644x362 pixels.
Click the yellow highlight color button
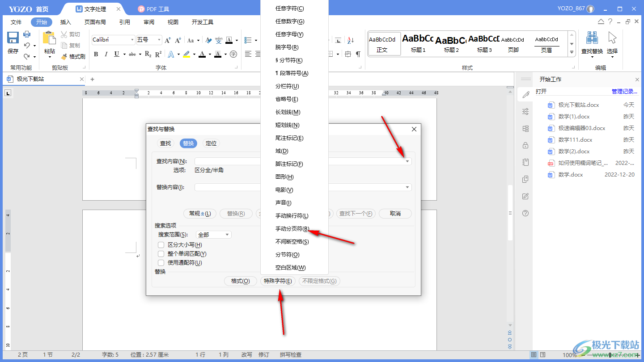(186, 55)
